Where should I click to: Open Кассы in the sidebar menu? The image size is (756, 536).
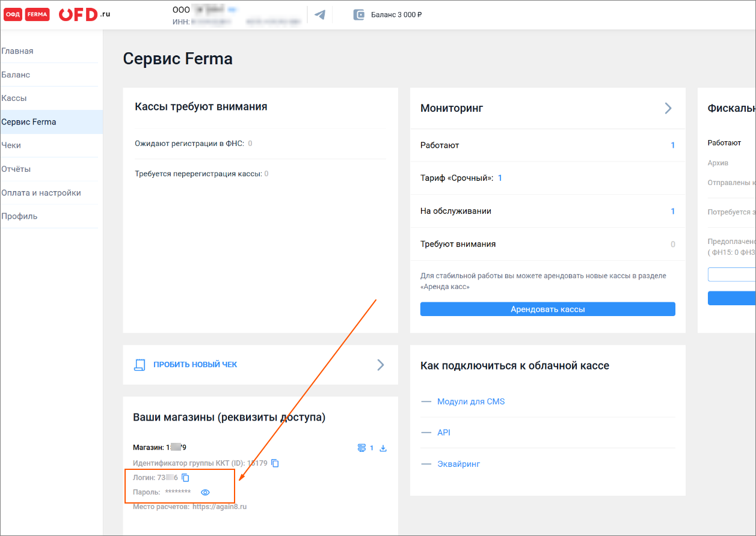(x=14, y=98)
